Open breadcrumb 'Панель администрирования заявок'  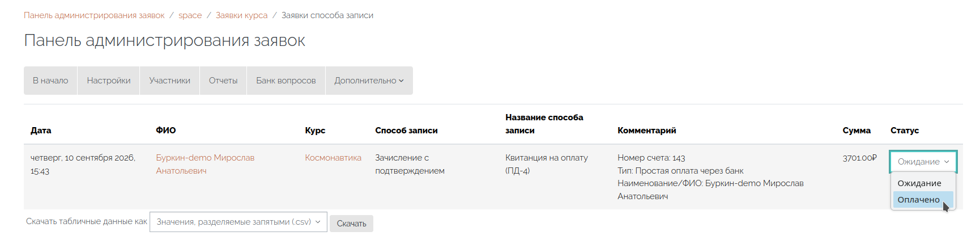tap(94, 15)
